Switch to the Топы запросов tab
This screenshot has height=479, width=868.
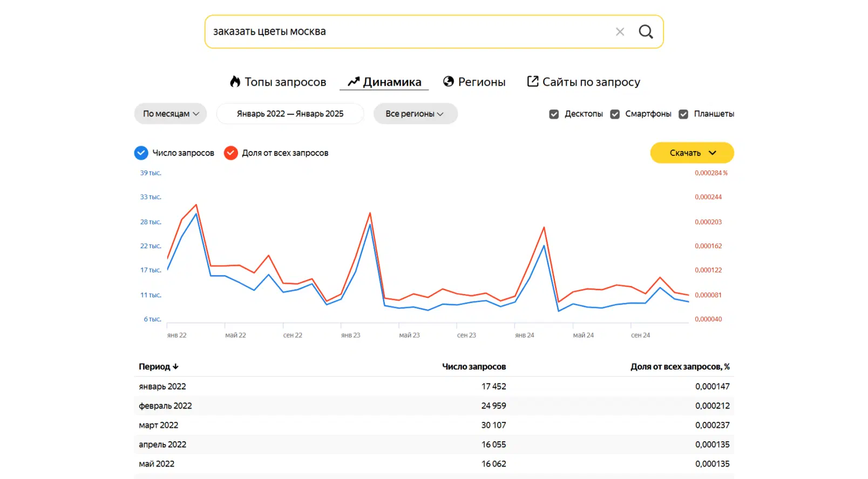278,82
